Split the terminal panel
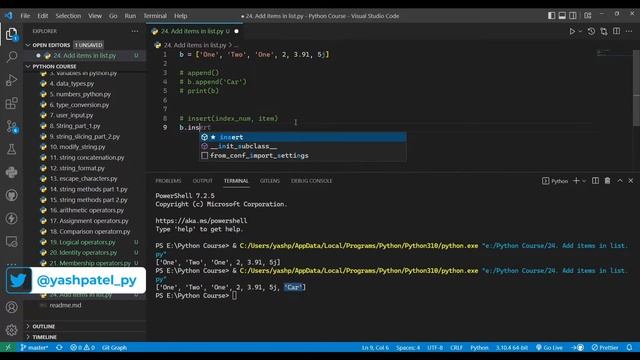 [x=596, y=181]
